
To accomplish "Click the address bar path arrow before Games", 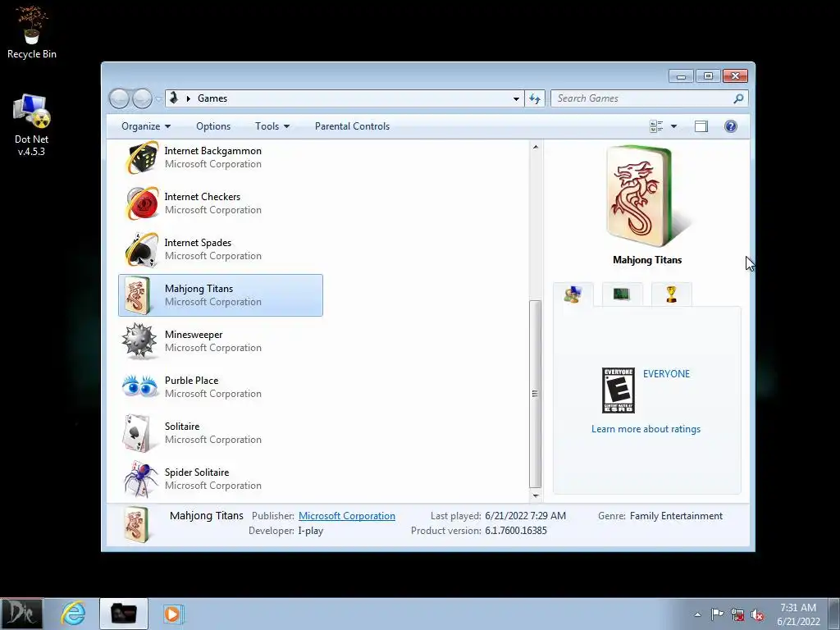I will click(x=188, y=98).
